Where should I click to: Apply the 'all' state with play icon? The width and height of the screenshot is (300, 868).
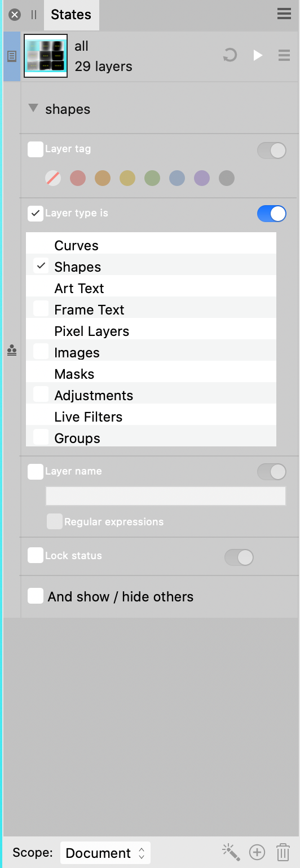pyautogui.click(x=258, y=55)
